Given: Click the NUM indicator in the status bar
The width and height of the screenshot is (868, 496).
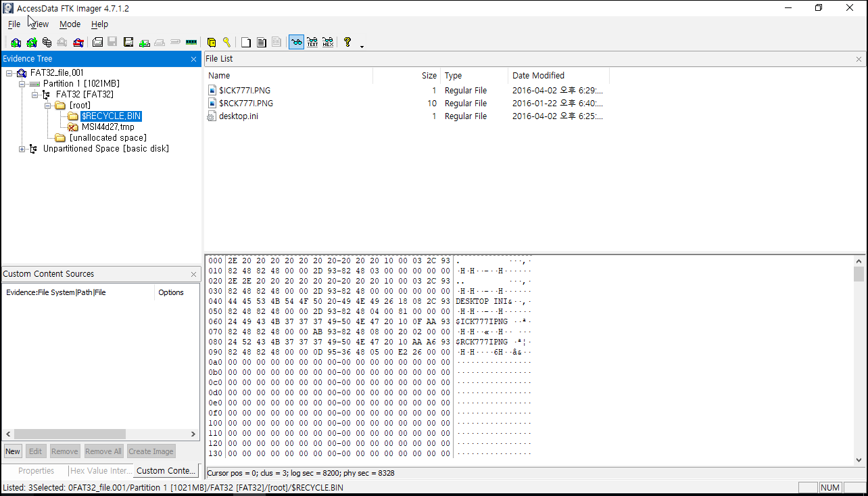Looking at the screenshot, I should coord(830,487).
